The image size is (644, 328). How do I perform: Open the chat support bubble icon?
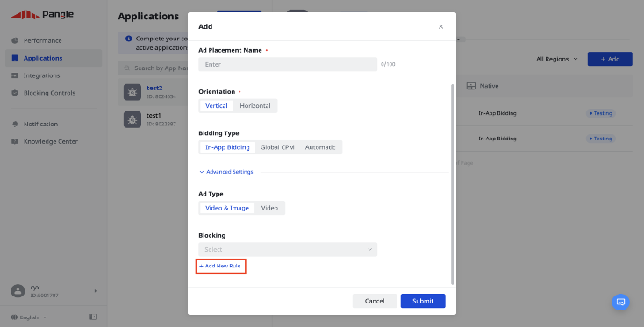pyautogui.click(x=620, y=303)
